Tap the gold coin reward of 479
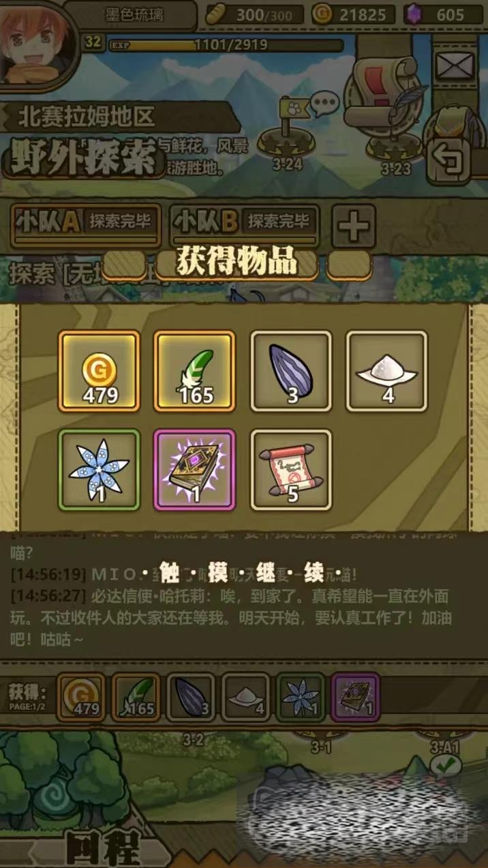488x868 pixels. point(100,372)
